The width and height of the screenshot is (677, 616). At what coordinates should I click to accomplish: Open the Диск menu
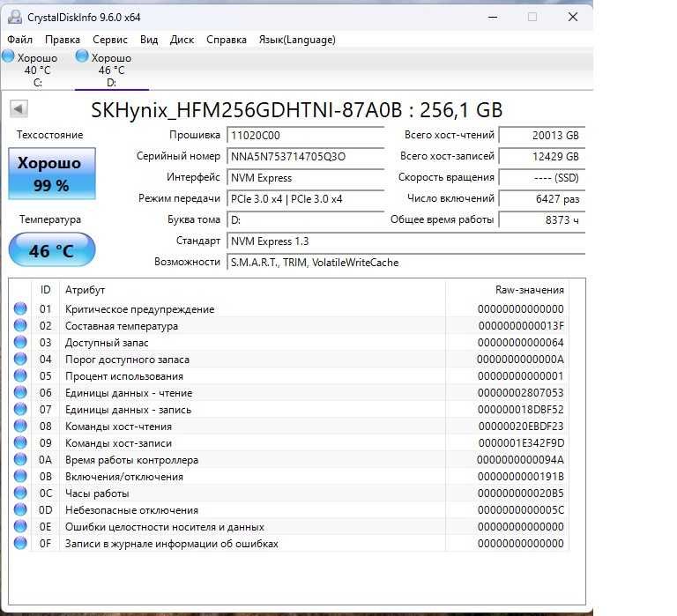tap(182, 40)
